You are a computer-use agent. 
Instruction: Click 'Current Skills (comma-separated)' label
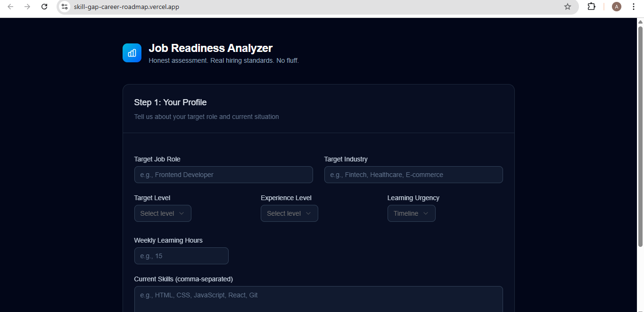coord(183,279)
